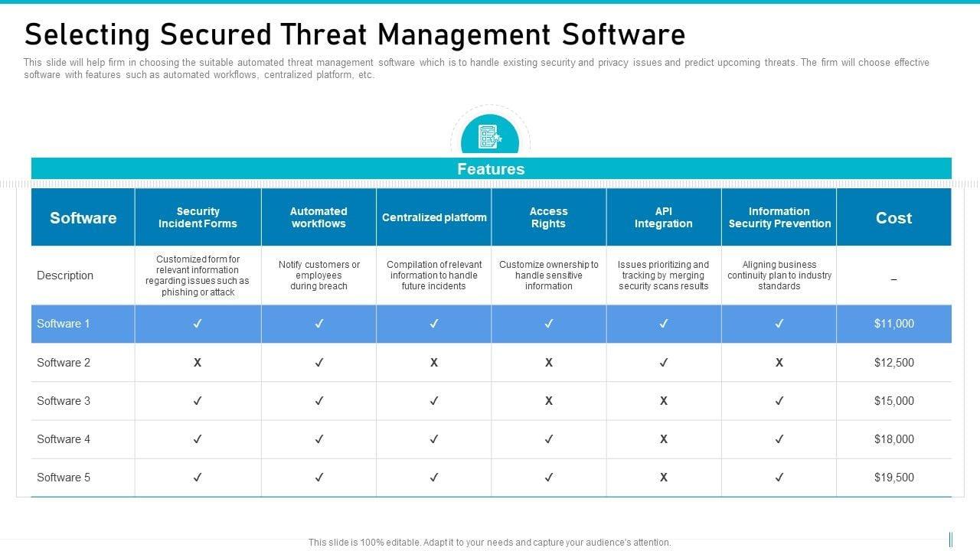980x551 pixels.
Task: Select Software 1 Information Security Prevention checkmark
Action: tap(779, 324)
